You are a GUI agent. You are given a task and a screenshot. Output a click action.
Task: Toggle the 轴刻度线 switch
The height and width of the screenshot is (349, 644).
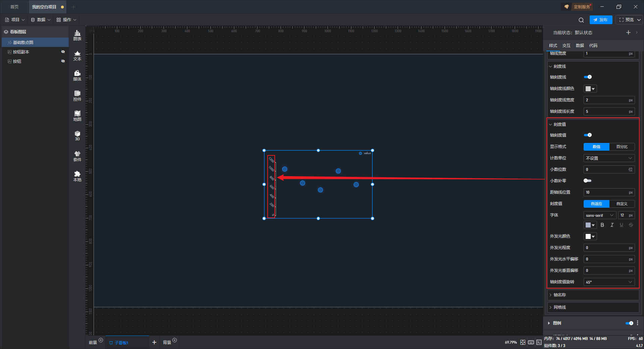588,77
